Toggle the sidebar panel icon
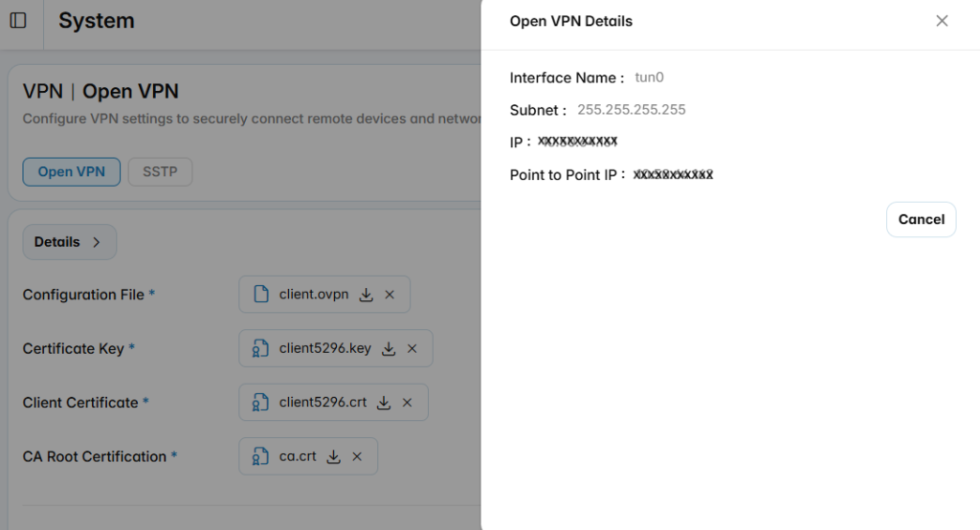Viewport: 980px width, 530px height. click(x=18, y=21)
